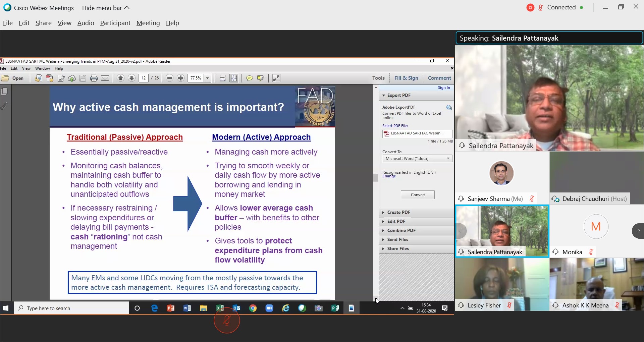Click the Email envelope icon

point(105,78)
